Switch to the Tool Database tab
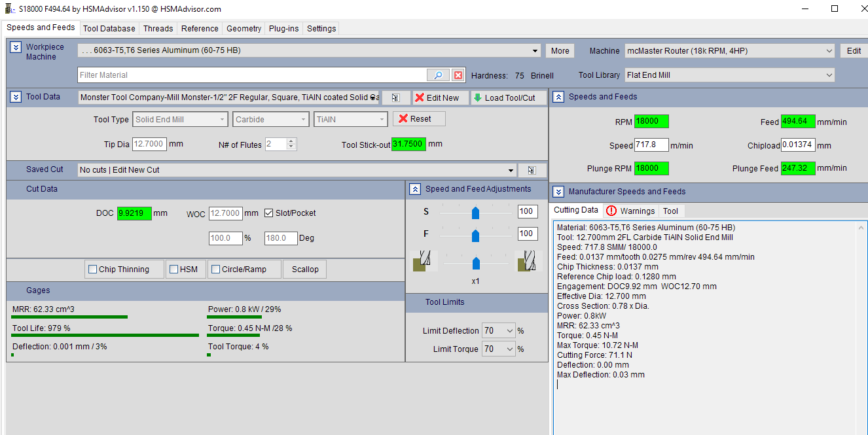The height and width of the screenshot is (435, 868). 109,29
